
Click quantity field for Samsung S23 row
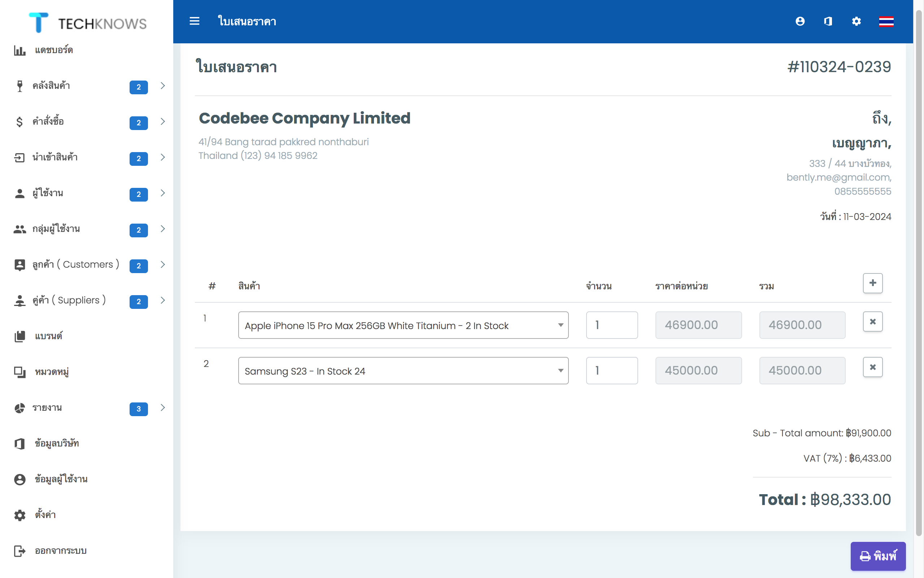[612, 370]
